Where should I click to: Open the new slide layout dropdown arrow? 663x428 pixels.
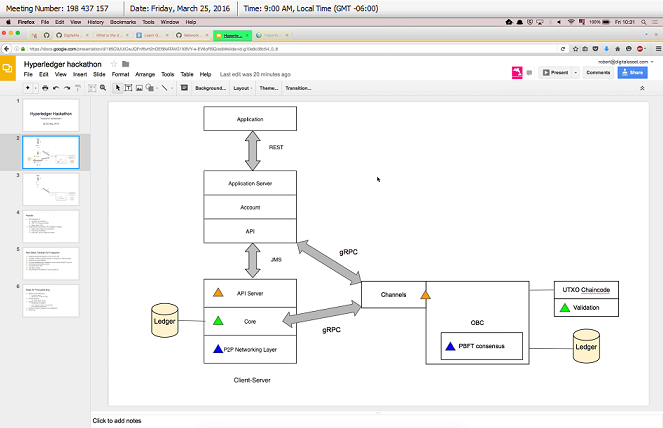coord(35,88)
